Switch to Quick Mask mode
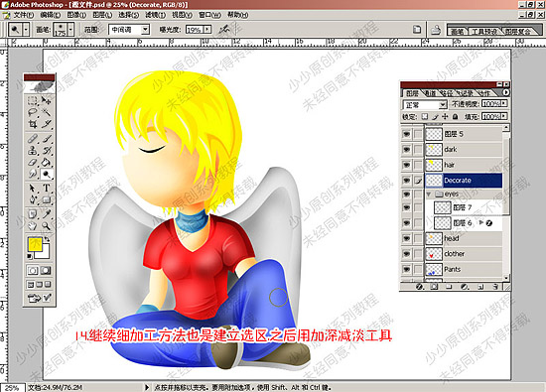Image resolution: width=546 pixels, height=392 pixels. coord(46,271)
